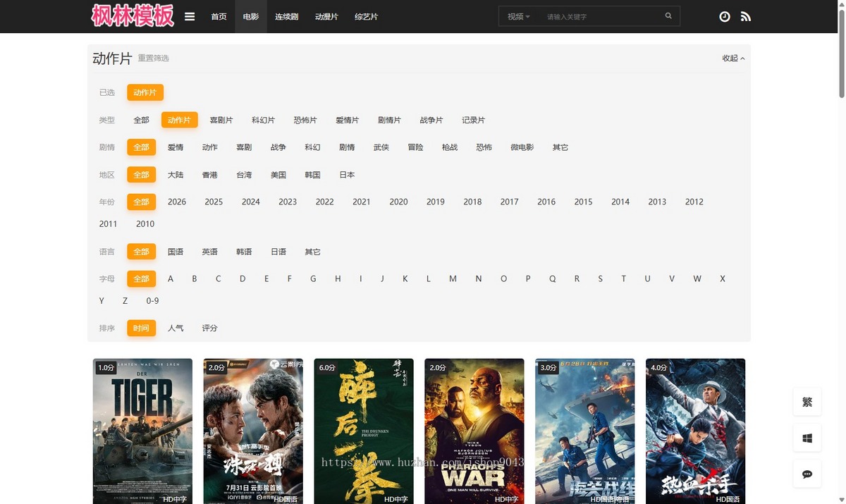Filter plot by 冒险
Viewport: 846px width, 504px height.
pos(415,147)
